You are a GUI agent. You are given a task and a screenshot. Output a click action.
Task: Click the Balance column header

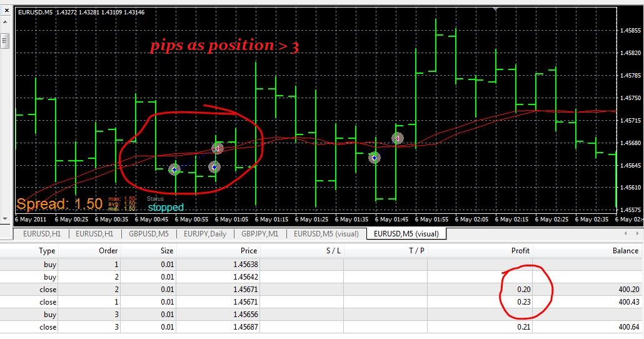point(625,251)
